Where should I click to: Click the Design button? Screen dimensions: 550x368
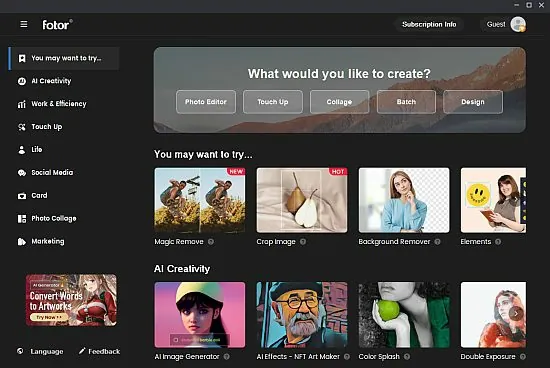pos(473,102)
